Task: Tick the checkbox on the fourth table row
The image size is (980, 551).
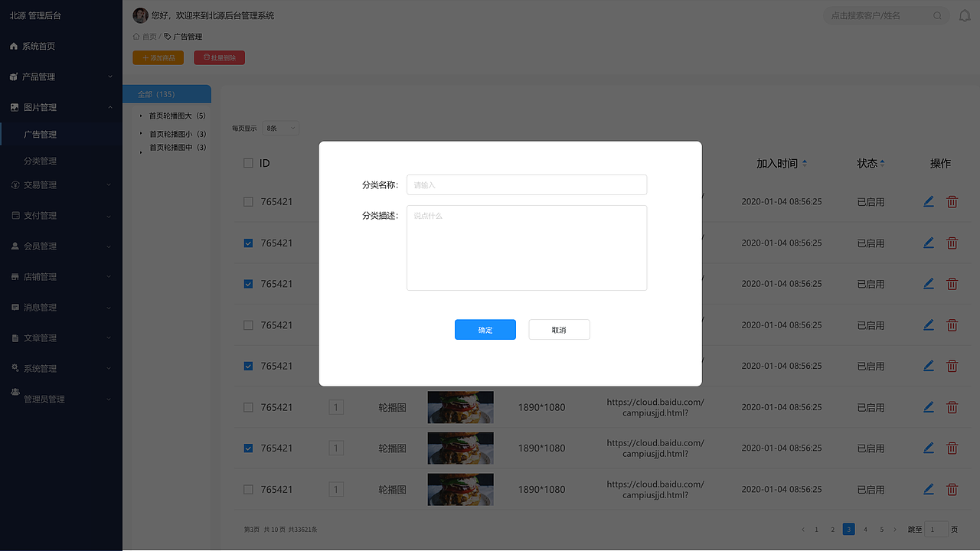Action: 247,324
